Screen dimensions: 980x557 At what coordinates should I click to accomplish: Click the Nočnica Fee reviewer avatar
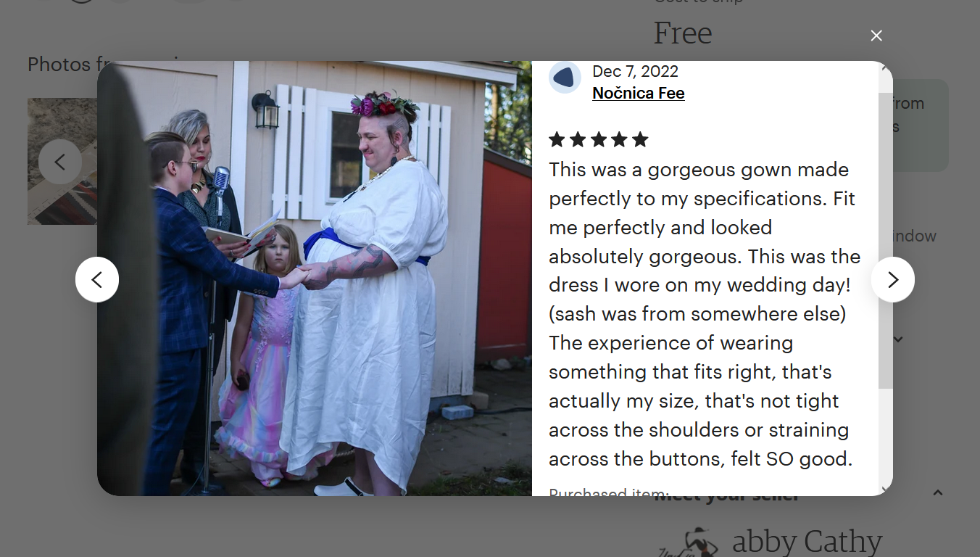tap(565, 78)
